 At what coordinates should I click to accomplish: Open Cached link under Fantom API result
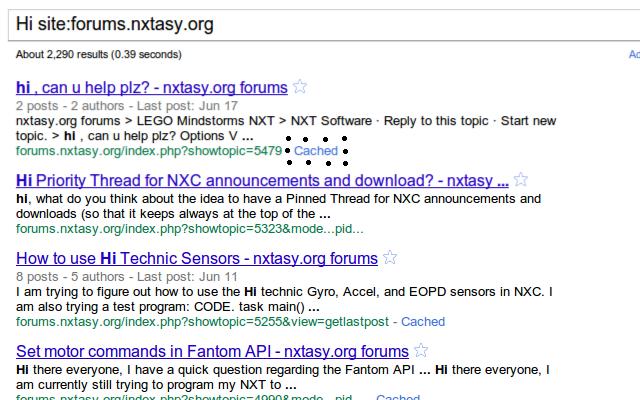click(397, 398)
